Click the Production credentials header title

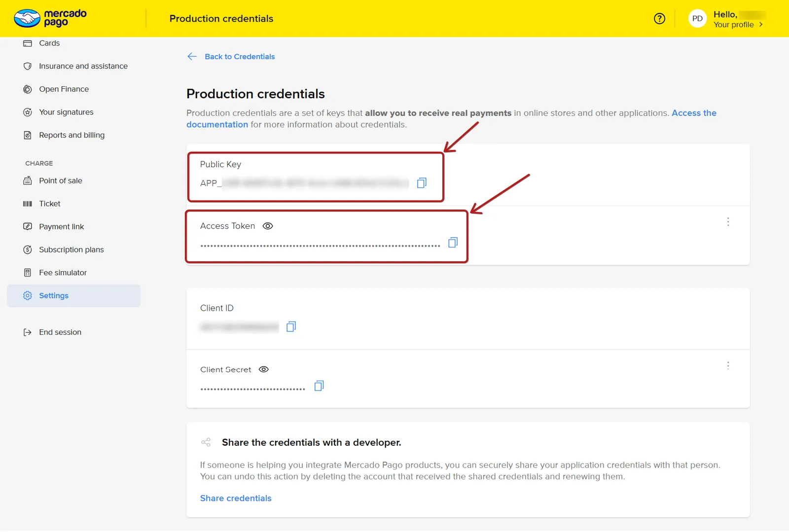[x=221, y=19]
